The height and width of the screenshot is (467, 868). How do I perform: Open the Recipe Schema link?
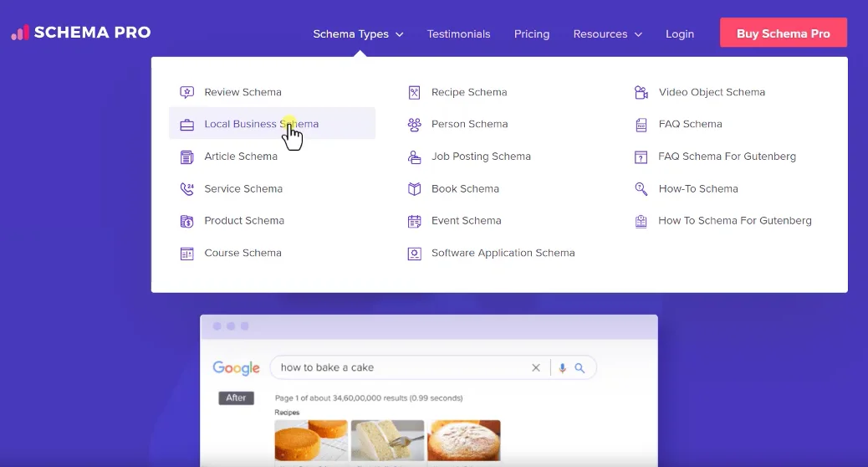[x=469, y=92]
